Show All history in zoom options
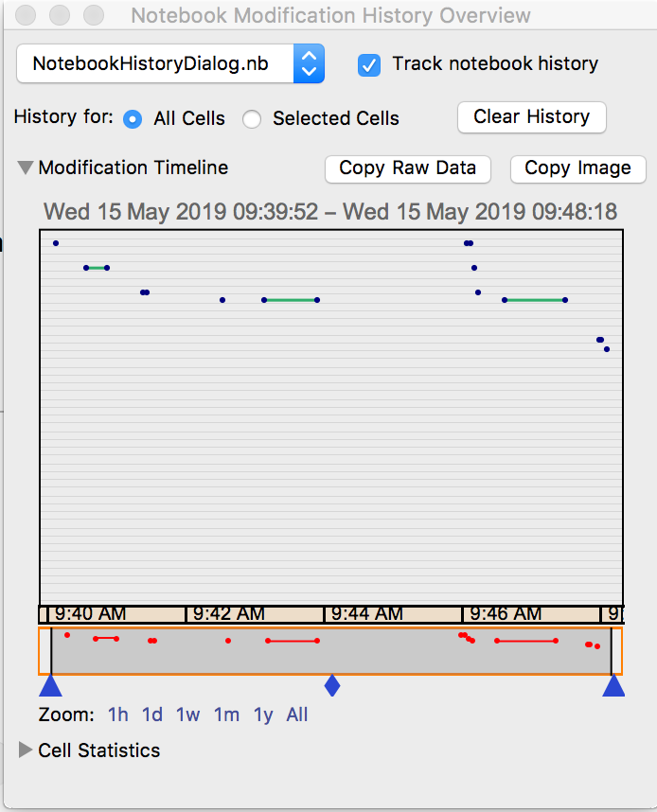Viewport: 657px width, 812px height. pyautogui.click(x=297, y=715)
